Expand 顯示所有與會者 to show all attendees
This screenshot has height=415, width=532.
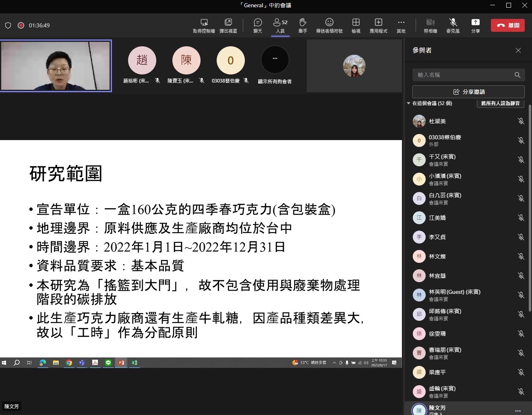(x=275, y=60)
